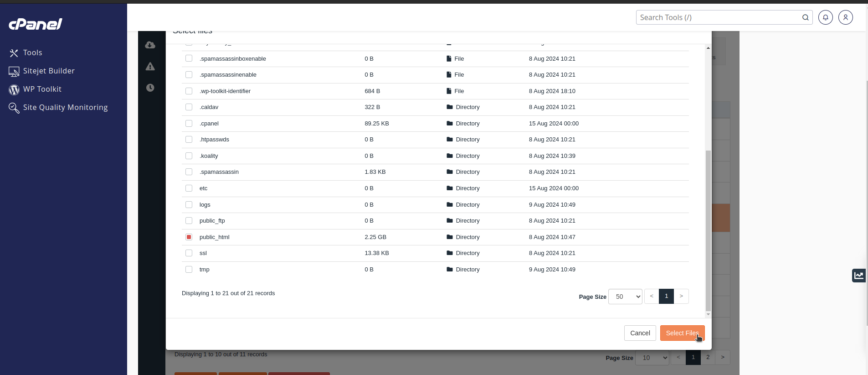Click the cPanel logo
The image size is (868, 375).
[x=36, y=24]
